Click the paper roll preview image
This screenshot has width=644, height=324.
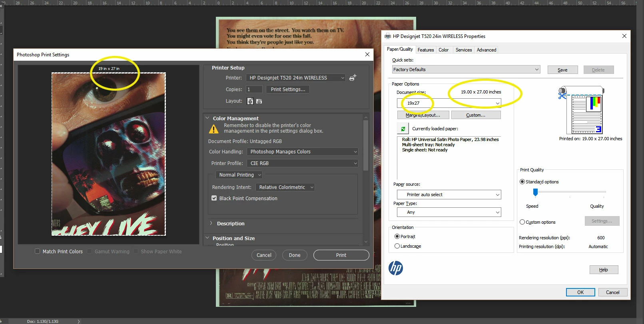pyautogui.click(x=581, y=110)
